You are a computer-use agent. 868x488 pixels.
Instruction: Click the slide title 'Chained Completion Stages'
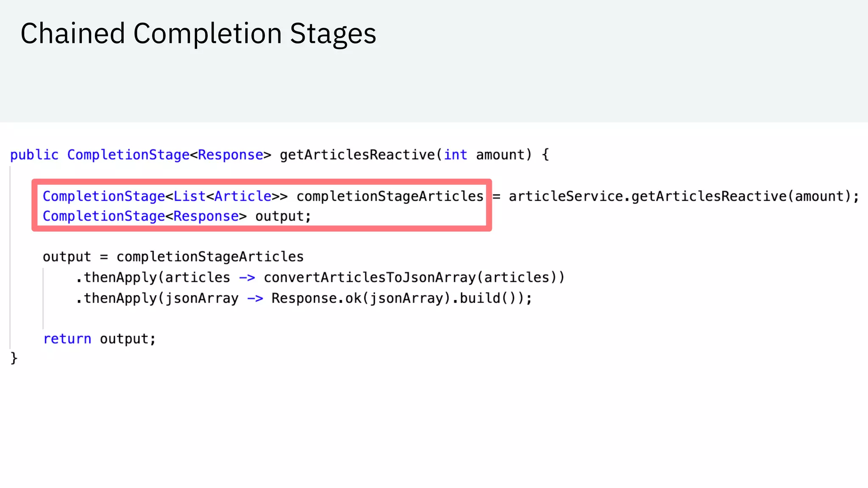coord(198,34)
